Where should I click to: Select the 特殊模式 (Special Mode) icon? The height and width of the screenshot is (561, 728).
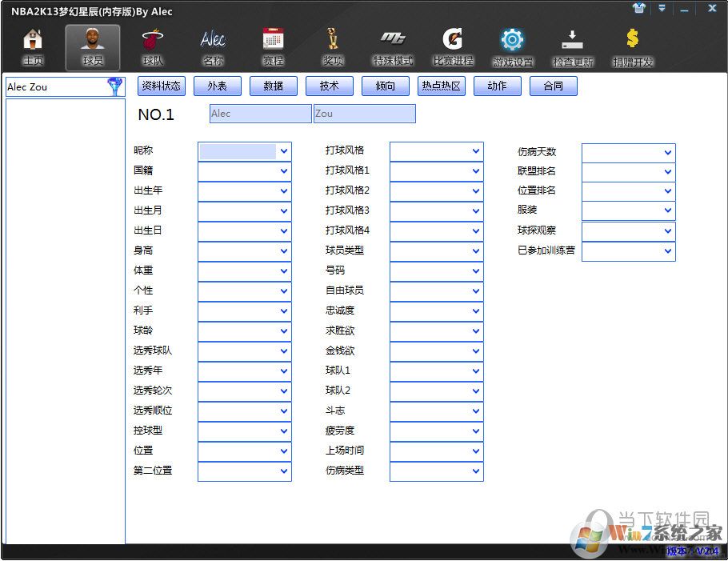(x=392, y=46)
